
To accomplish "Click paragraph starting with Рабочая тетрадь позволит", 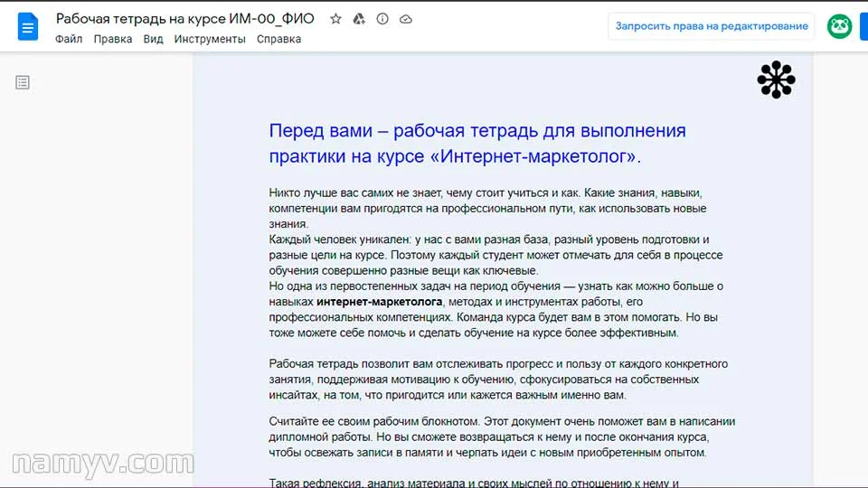I will click(x=498, y=380).
